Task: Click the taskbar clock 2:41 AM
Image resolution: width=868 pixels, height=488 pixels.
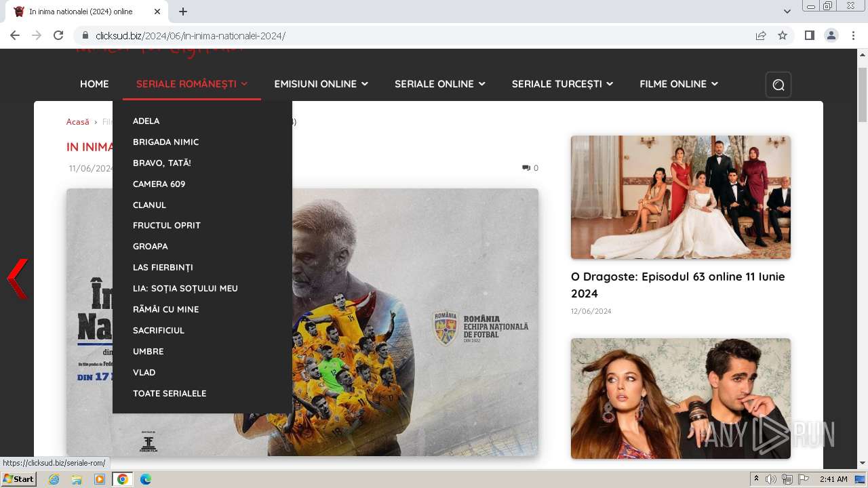Action: [833, 479]
